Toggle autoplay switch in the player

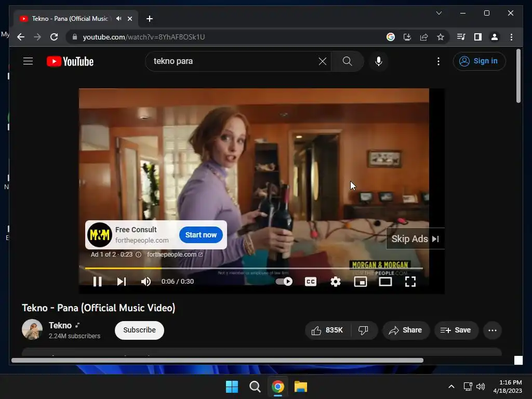click(284, 282)
